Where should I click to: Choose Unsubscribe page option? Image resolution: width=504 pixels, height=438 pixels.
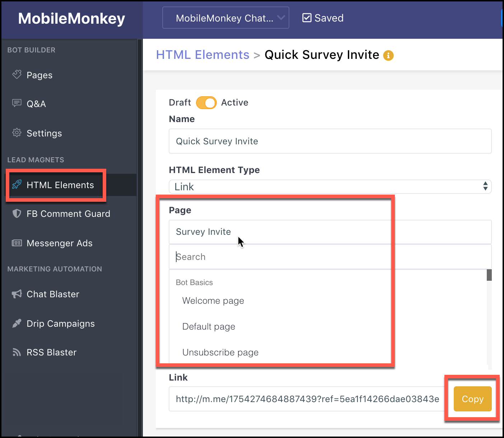tap(220, 353)
